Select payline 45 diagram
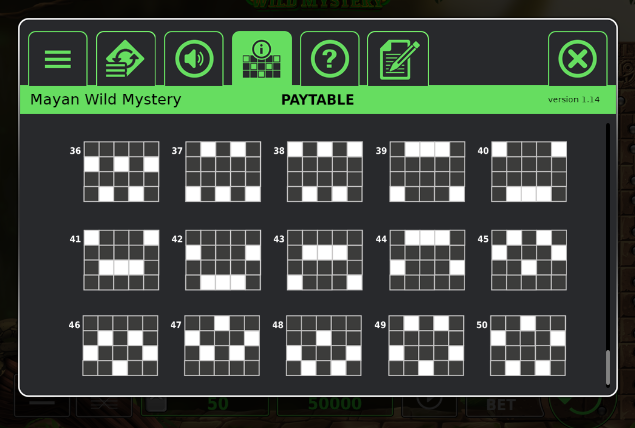Screen dimensions: 635x428 (x=529, y=260)
